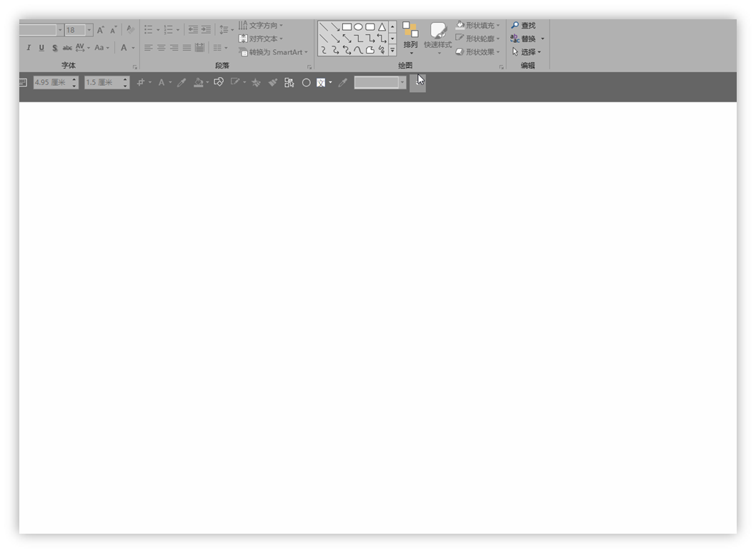Select triangle shape in shapes gallery
The width and height of the screenshot is (756, 553).
[x=382, y=27]
